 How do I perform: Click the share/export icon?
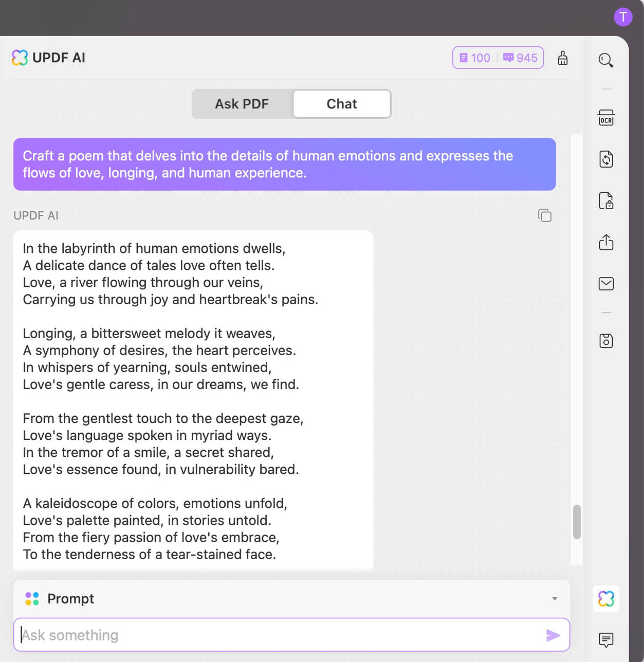click(606, 243)
